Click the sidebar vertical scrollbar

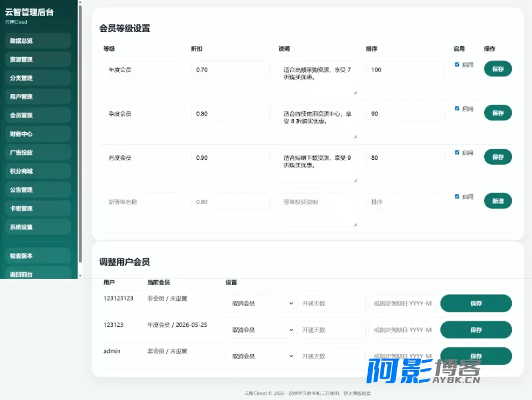click(81, 133)
